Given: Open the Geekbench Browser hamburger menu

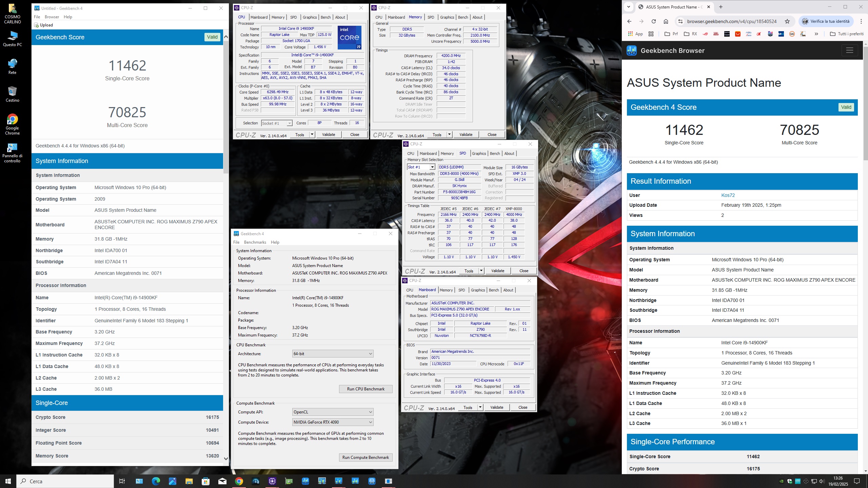Looking at the screenshot, I should [850, 50].
